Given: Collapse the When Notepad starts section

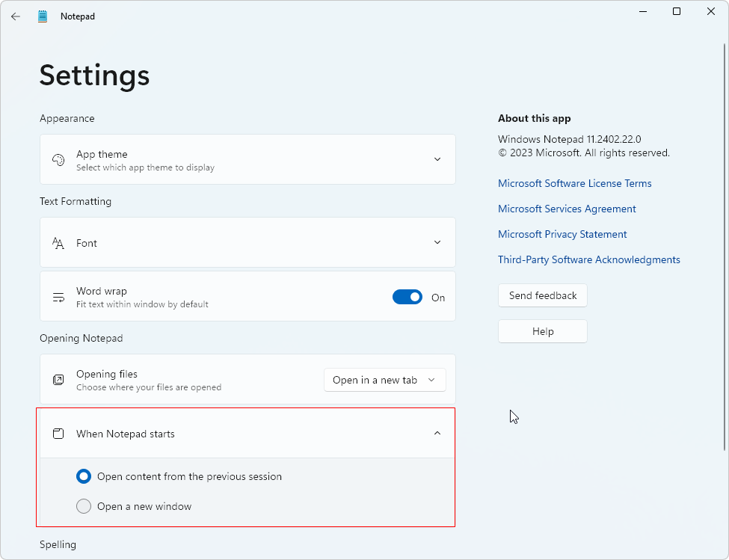Looking at the screenshot, I should pos(437,433).
